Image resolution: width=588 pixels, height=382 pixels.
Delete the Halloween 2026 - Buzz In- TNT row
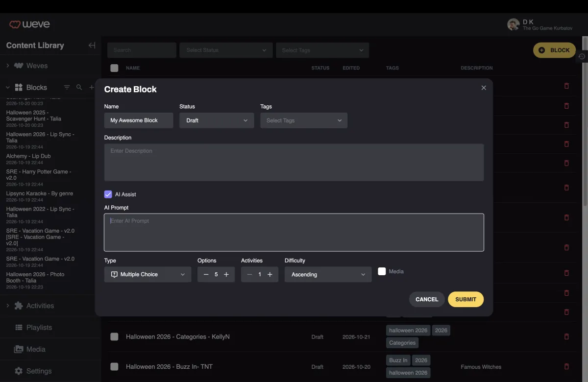coord(567,366)
